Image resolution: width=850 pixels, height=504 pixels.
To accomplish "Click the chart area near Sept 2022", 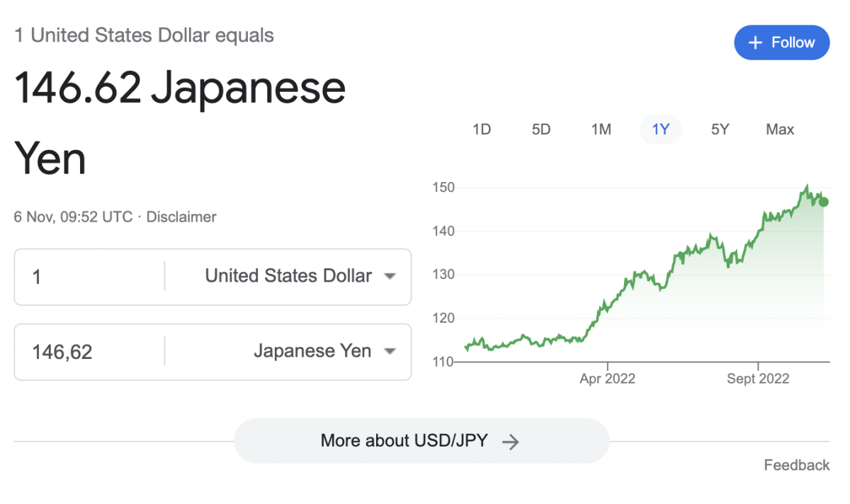I will point(758,234).
